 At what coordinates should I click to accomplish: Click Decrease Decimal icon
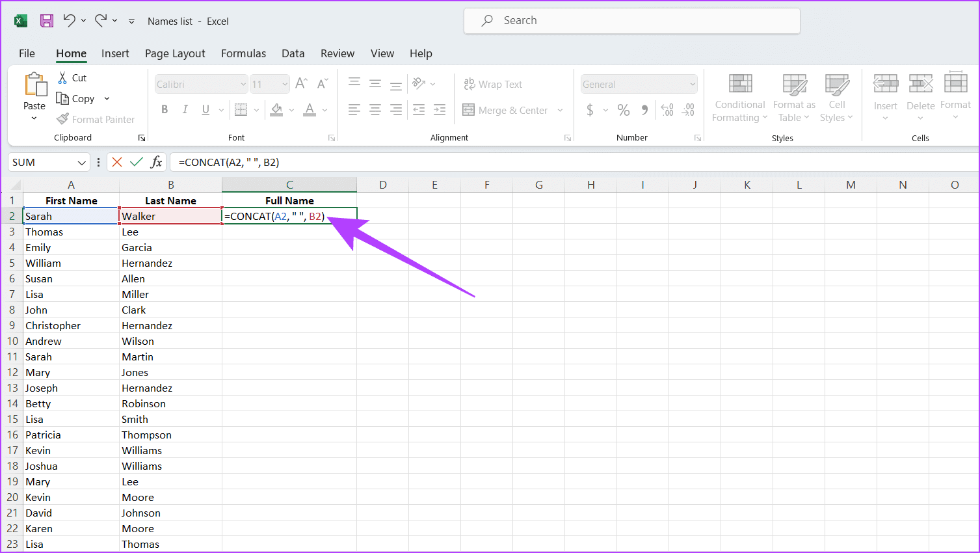pos(688,110)
